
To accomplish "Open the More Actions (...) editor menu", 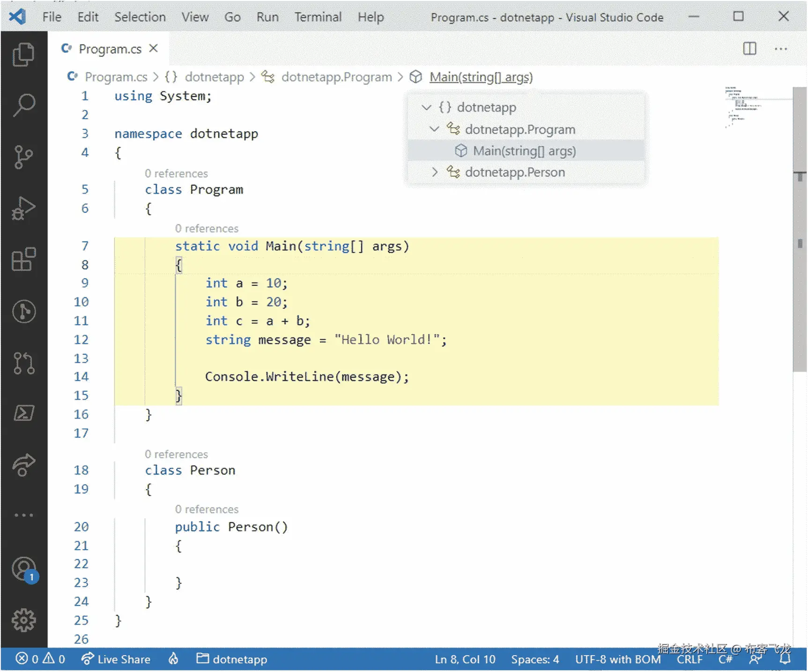I will coord(781,48).
